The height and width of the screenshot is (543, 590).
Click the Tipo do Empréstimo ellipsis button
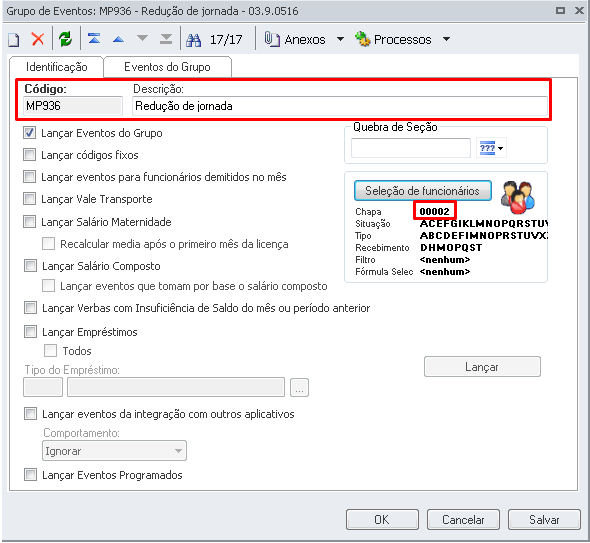[300, 388]
